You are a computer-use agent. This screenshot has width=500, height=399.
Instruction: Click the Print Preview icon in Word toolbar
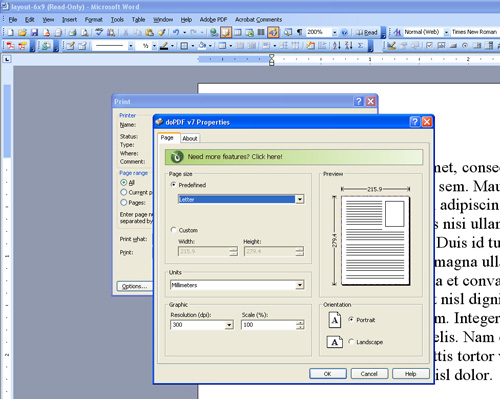(85, 32)
